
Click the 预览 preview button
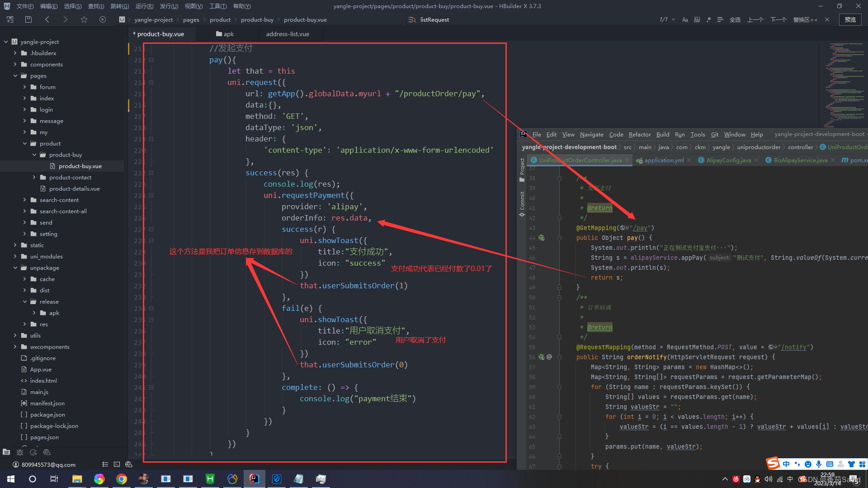pos(850,20)
